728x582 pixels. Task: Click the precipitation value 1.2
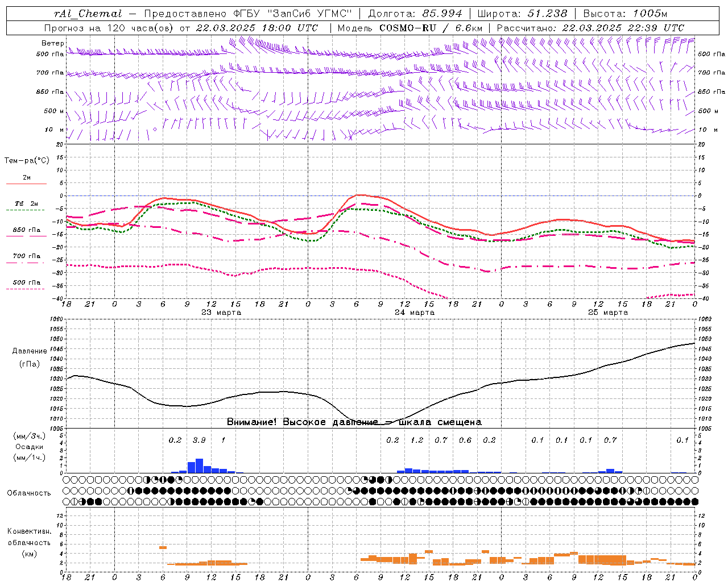[417, 440]
